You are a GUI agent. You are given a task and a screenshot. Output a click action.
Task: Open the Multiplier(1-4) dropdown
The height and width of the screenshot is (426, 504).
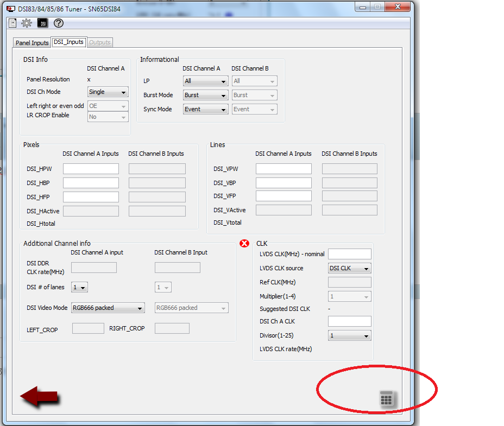pos(350,296)
